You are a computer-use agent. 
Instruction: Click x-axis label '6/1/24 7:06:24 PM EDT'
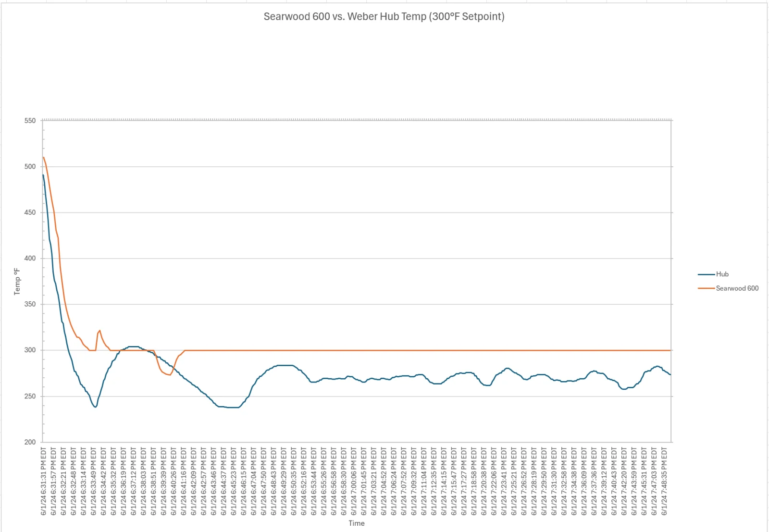[394, 482]
